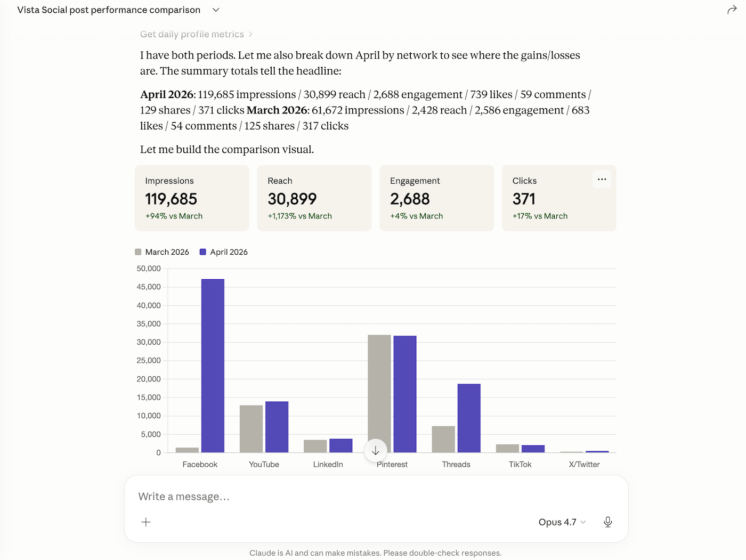Click the +4% vs March text
Viewport: 746px width, 560px height.
(x=416, y=216)
